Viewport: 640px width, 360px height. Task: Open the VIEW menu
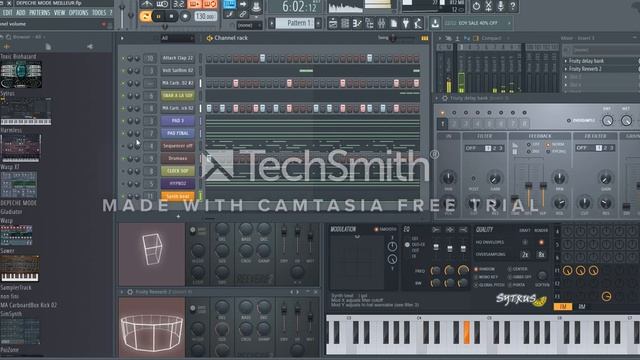coord(60,13)
